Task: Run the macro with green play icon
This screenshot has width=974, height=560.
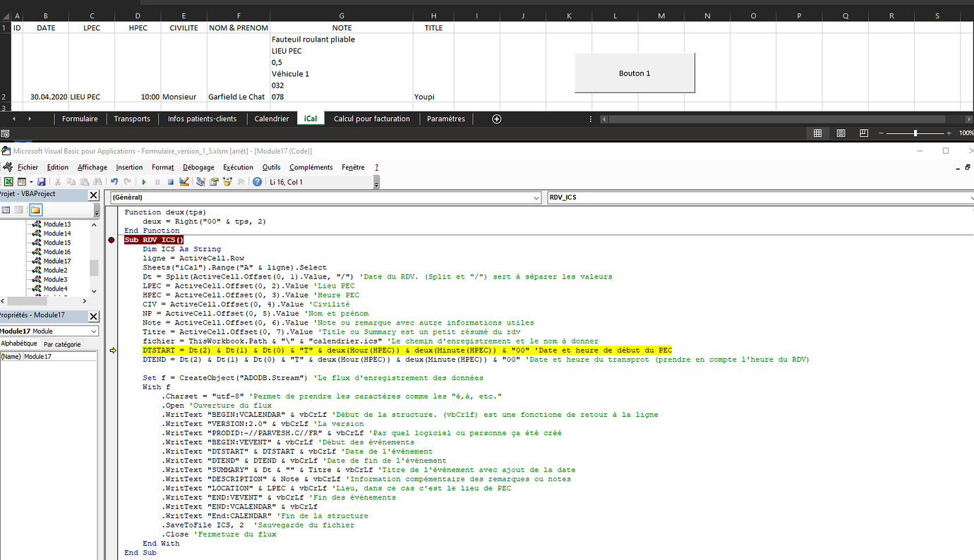Action: point(144,182)
